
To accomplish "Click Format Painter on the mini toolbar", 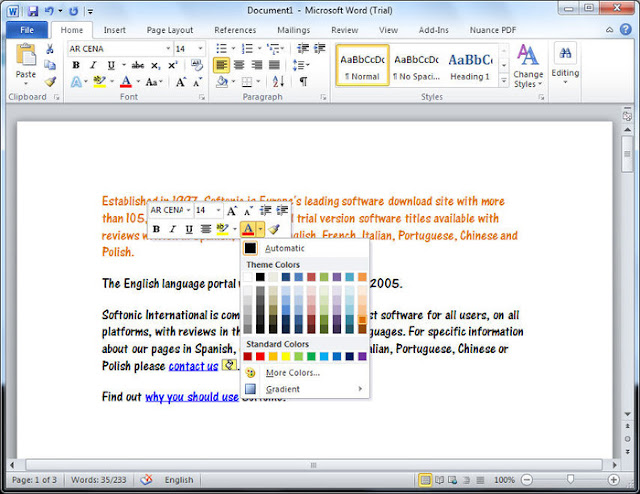I will [274, 229].
